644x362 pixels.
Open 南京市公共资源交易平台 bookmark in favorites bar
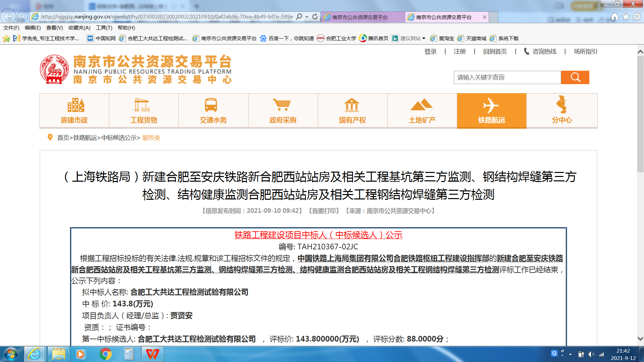[x=224, y=39]
